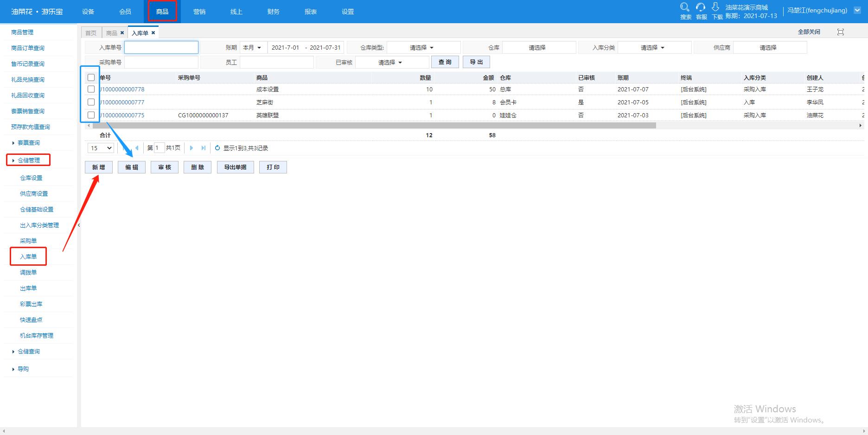This screenshot has height=435, width=868.
Task: Click the 查询 button
Action: [x=445, y=62]
